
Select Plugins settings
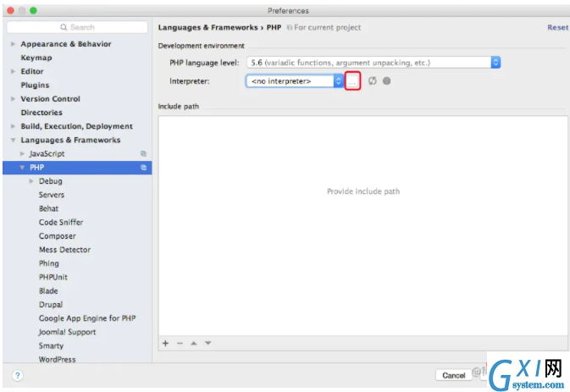[x=35, y=85]
